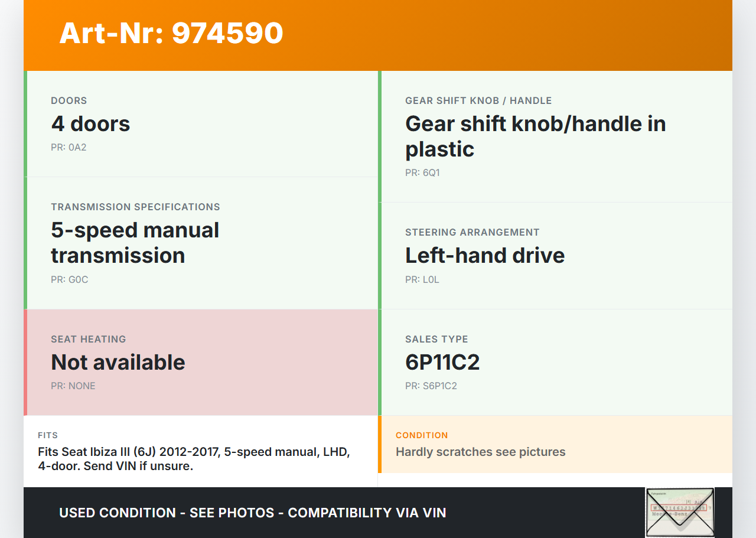Viewport: 756px width, 538px height.
Task: Click the PR: 0A2 code
Action: tap(69, 148)
